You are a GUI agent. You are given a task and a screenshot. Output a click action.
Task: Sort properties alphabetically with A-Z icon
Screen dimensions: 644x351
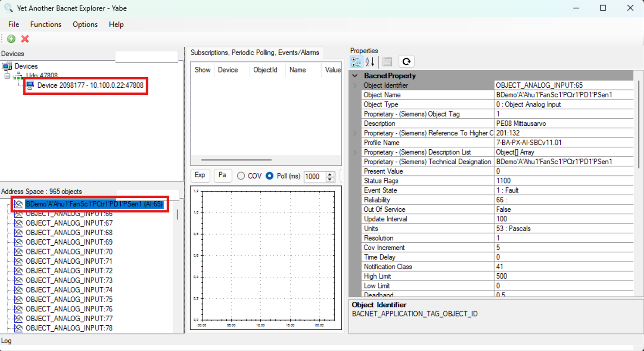[x=370, y=62]
